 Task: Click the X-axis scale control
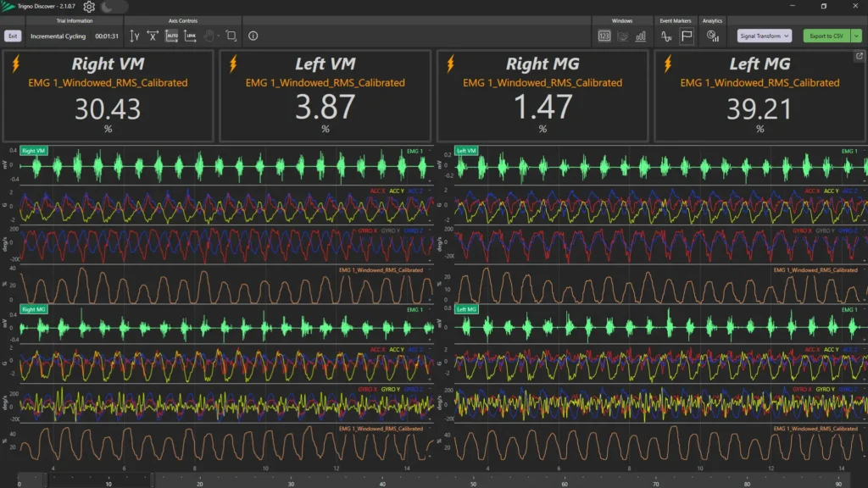pos(153,36)
